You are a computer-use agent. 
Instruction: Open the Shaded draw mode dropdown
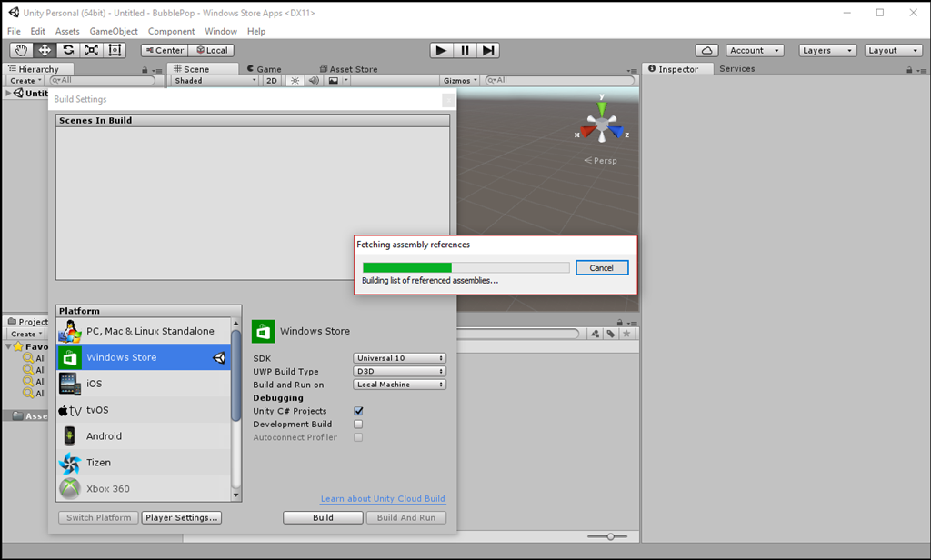[215, 80]
